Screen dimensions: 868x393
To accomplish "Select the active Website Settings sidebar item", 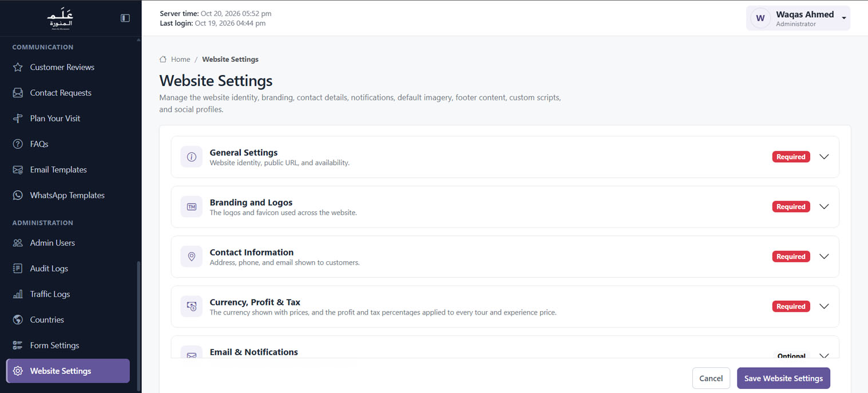I will pos(68,371).
